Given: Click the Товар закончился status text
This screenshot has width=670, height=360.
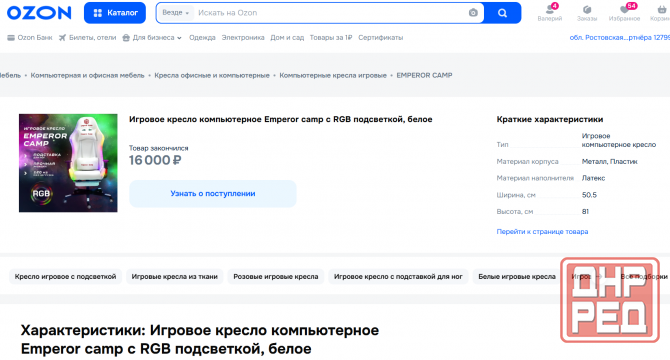Looking at the screenshot, I should coord(159,148).
